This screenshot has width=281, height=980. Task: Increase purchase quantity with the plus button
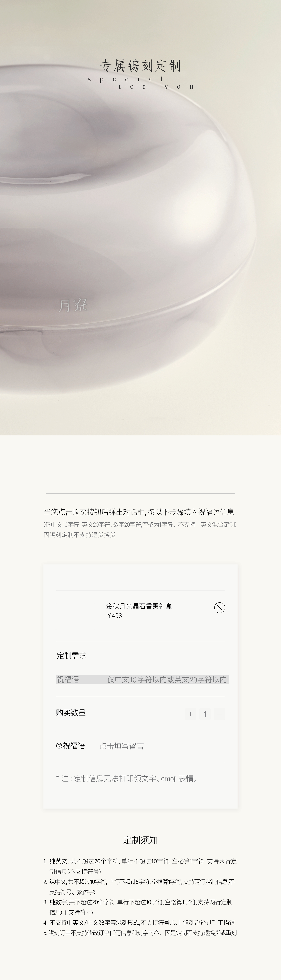pyautogui.click(x=191, y=714)
